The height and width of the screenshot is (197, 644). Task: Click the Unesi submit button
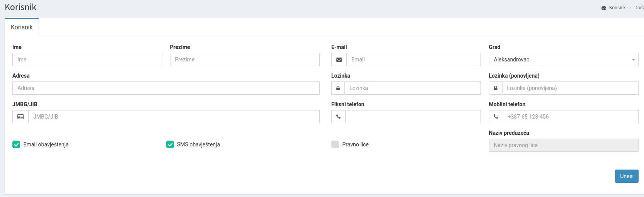[627, 176]
